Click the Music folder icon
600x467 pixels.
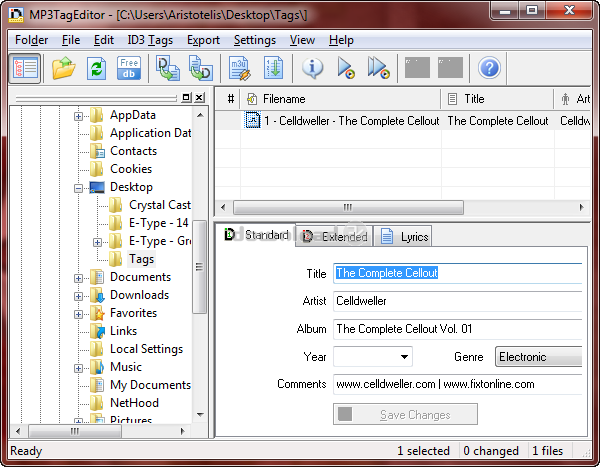click(97, 367)
